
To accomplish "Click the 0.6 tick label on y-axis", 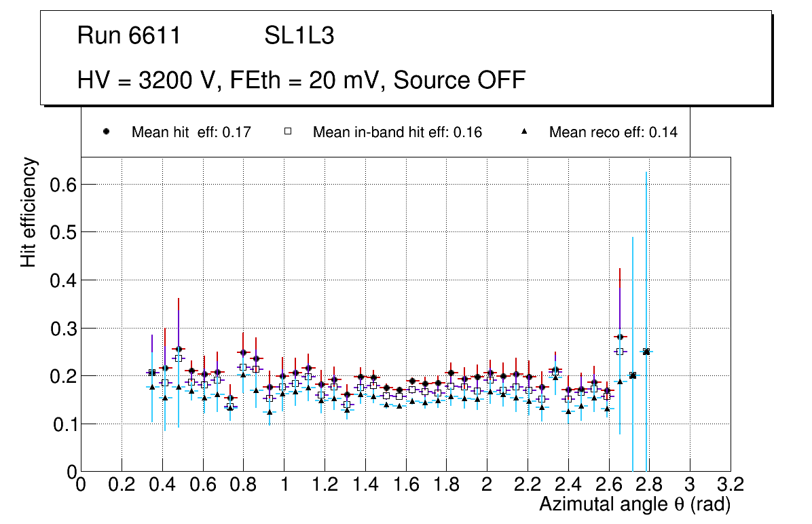I will click(61, 185).
